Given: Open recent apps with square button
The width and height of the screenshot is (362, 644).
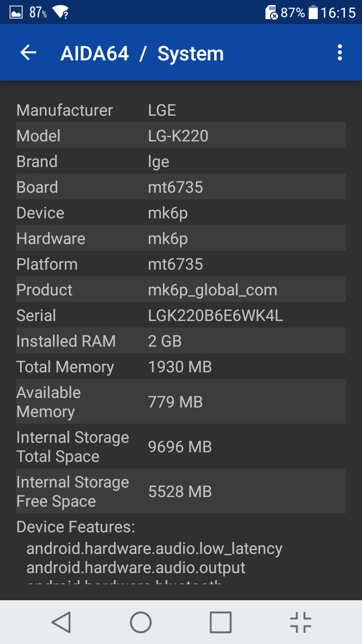Looking at the screenshot, I should 221,622.
